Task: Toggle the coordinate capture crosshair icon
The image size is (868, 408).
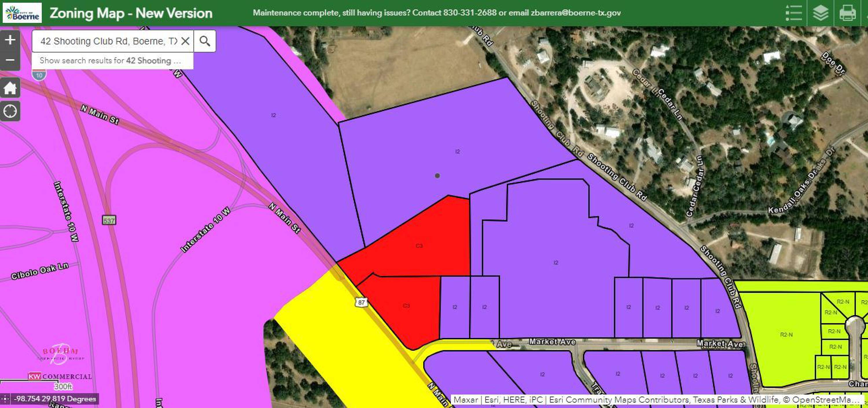Action: pyautogui.click(x=5, y=399)
